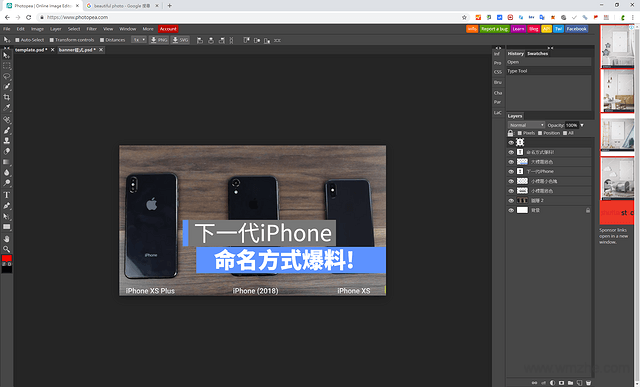The height and width of the screenshot is (387, 640).
Task: Click the browser address bar URL
Action: (x=78, y=17)
